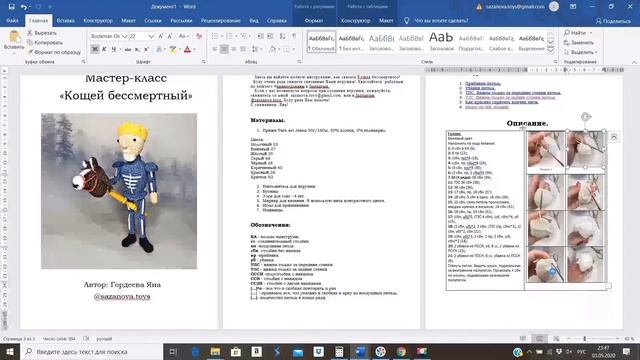Screen dimensions: 640x360
Task: Click the 'What do you want to do' search box
Action: [441, 20]
